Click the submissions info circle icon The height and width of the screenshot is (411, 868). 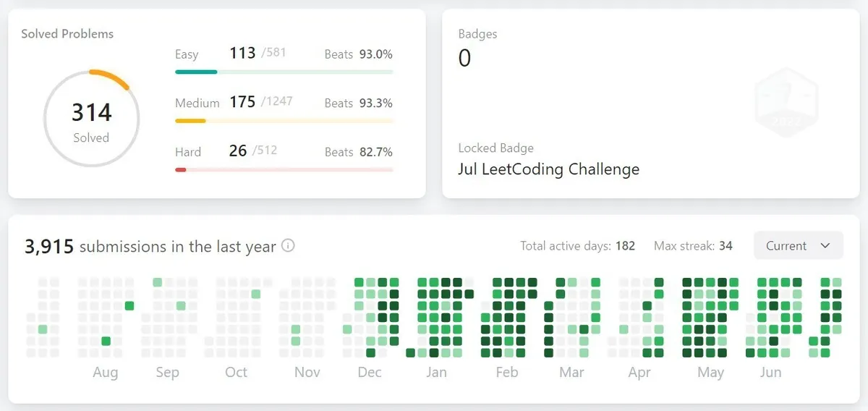(x=288, y=246)
